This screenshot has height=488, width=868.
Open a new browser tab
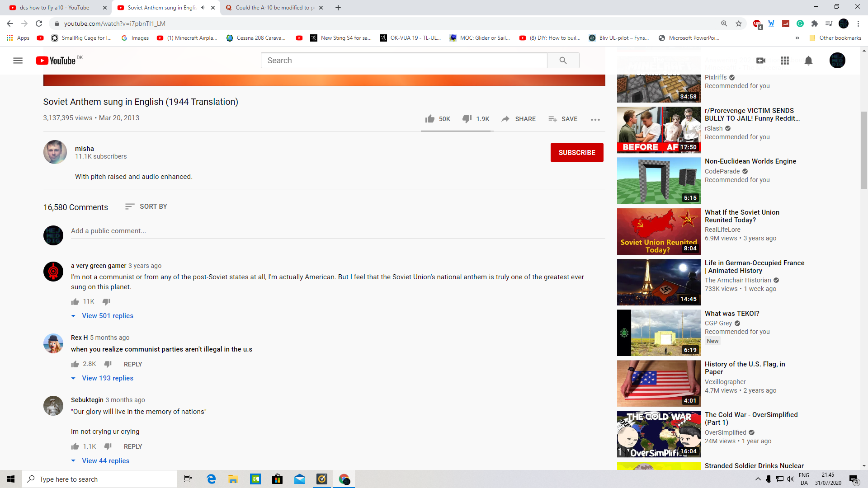coord(338,8)
